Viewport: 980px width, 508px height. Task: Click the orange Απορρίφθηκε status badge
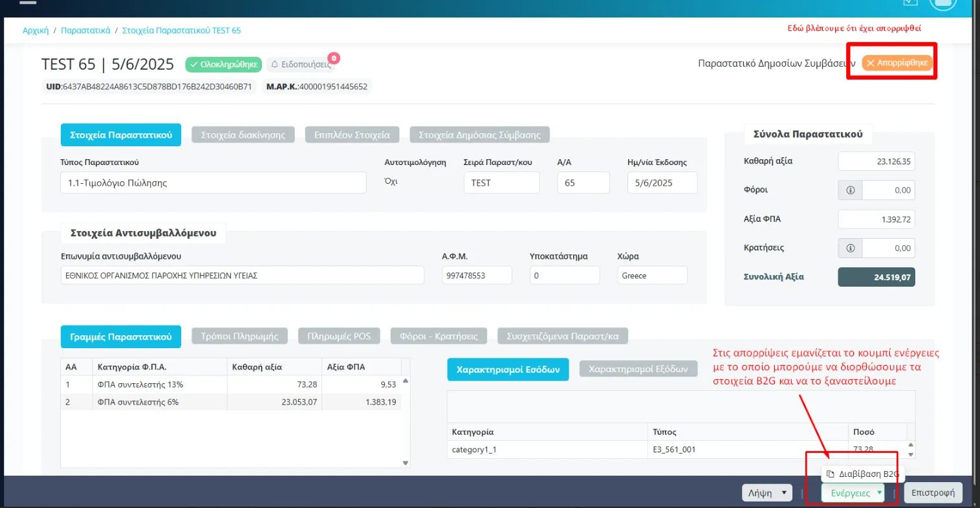coord(897,63)
